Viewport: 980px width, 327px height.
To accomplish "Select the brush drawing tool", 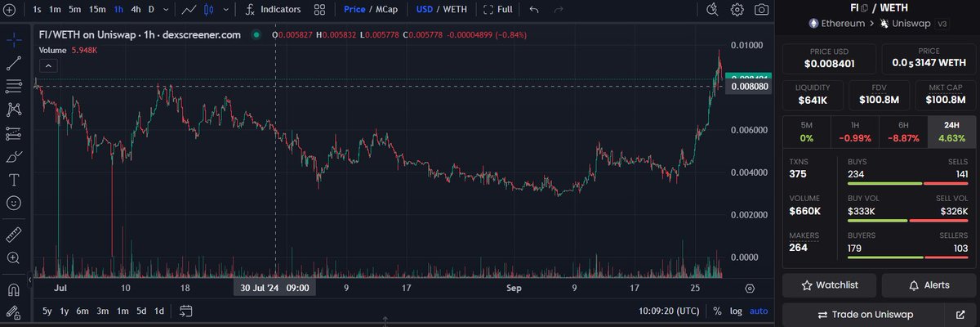I will pyautogui.click(x=13, y=156).
